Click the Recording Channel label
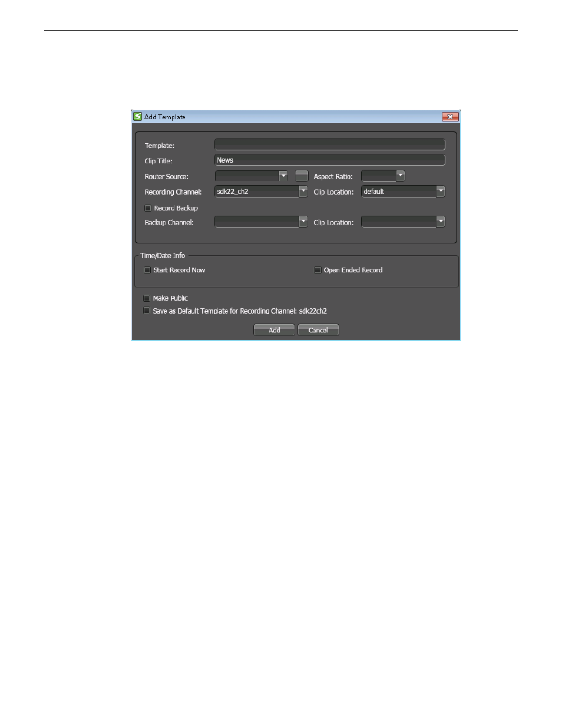562x728 pixels. pyautogui.click(x=173, y=192)
